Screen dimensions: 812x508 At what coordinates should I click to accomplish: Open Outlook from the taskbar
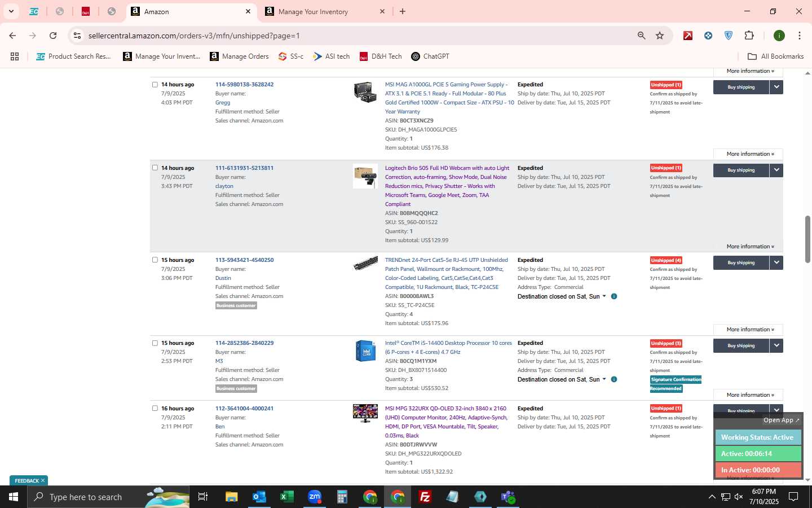(x=259, y=497)
